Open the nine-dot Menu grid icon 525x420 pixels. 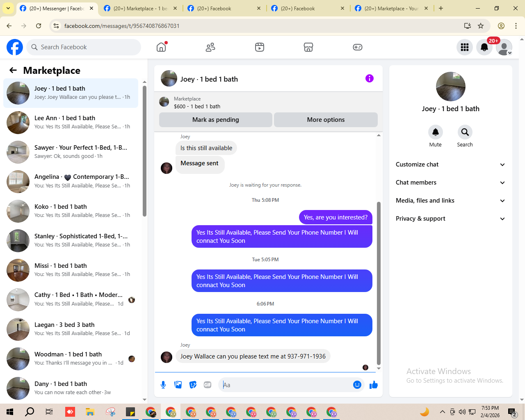pos(465,47)
